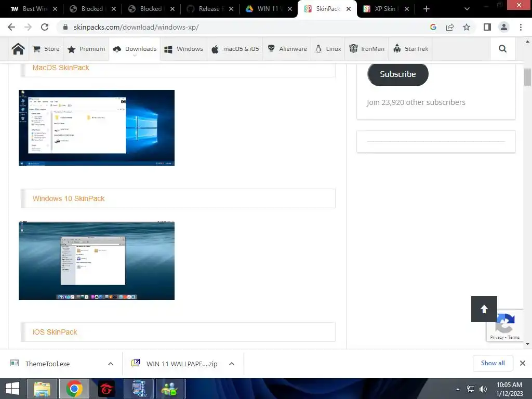
Task: Open the Garena taskbar icon
Action: [107, 389]
